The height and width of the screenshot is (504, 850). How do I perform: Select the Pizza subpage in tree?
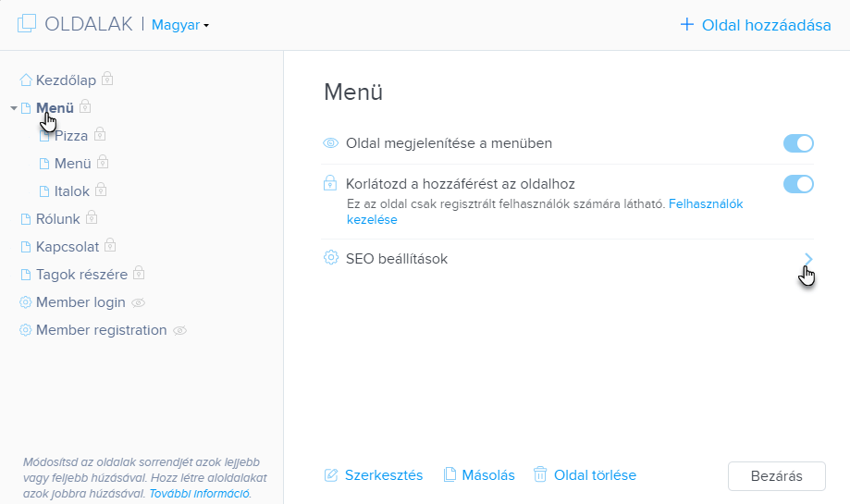tap(71, 136)
